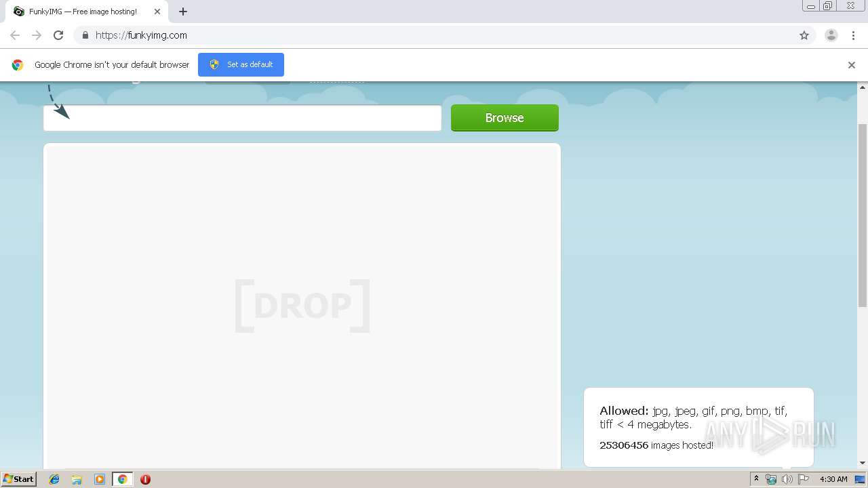Click the Chrome logo in the notification bar

click(x=18, y=65)
